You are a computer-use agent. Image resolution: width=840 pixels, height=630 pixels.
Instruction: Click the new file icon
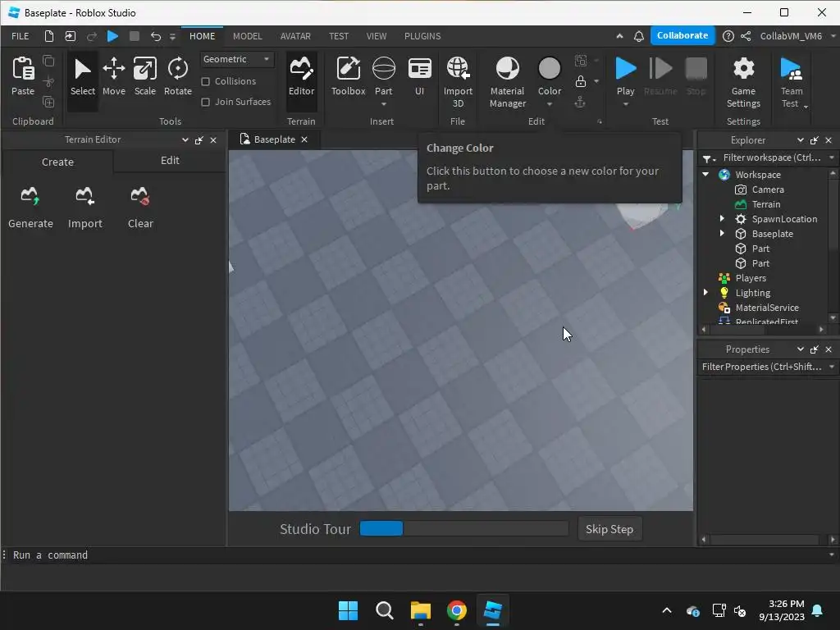[x=48, y=36]
